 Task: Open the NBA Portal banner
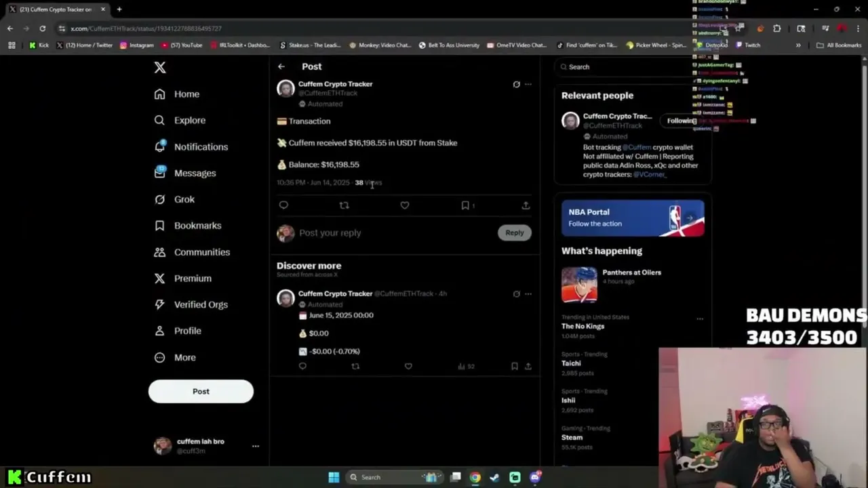[633, 218]
